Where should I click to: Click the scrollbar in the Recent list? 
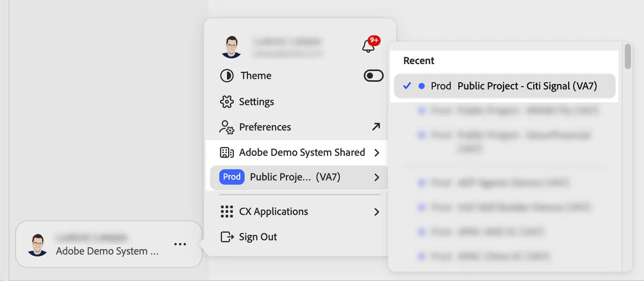pyautogui.click(x=628, y=56)
